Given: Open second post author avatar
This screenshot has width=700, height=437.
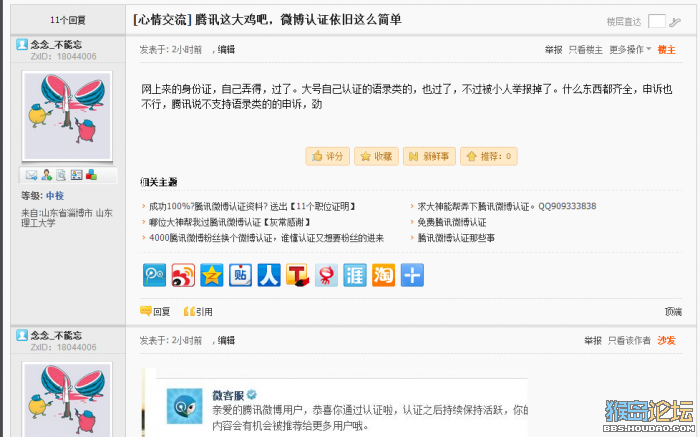Looking at the screenshot, I should pyautogui.click(x=67, y=400).
